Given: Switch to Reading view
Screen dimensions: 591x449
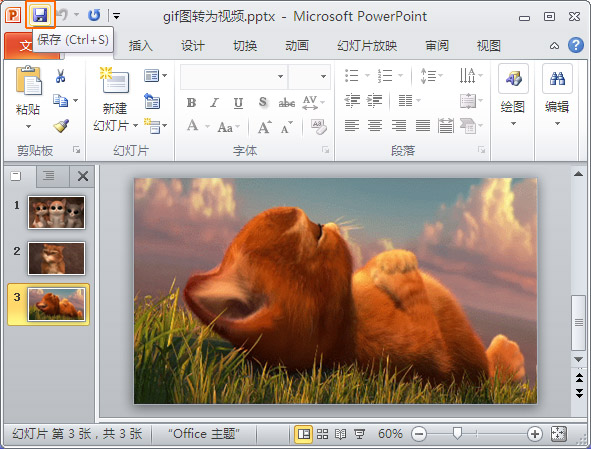Looking at the screenshot, I should point(340,434).
